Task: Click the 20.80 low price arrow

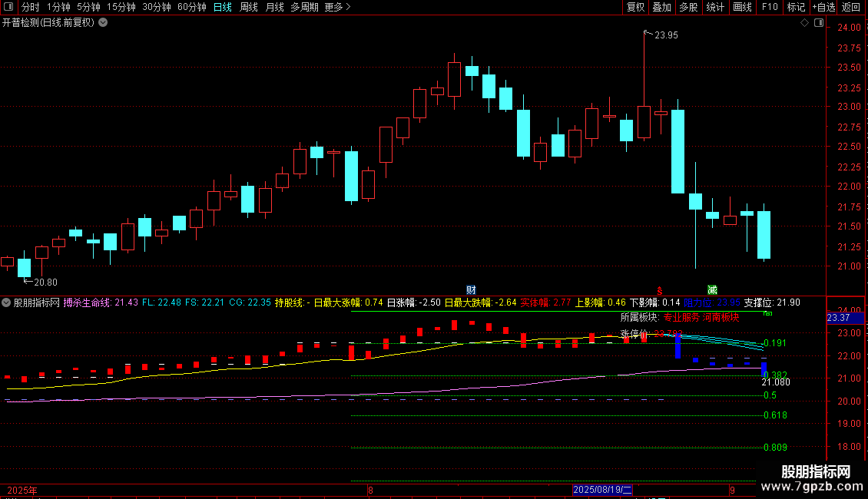Action: (41, 283)
